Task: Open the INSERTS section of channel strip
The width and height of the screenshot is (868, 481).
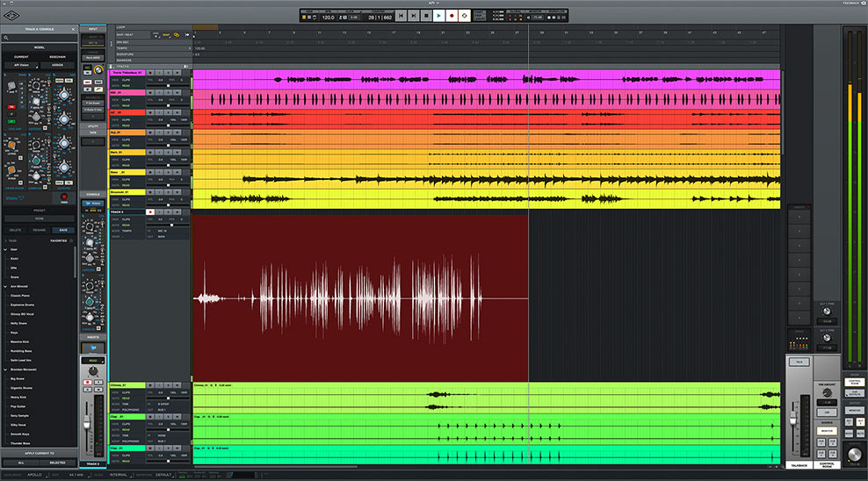Action: (93, 337)
